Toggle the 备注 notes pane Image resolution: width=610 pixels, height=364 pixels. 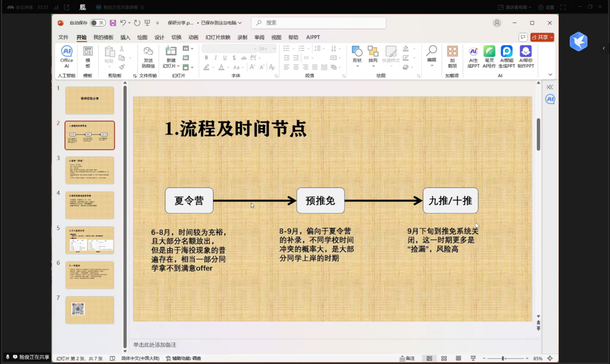[407, 359]
